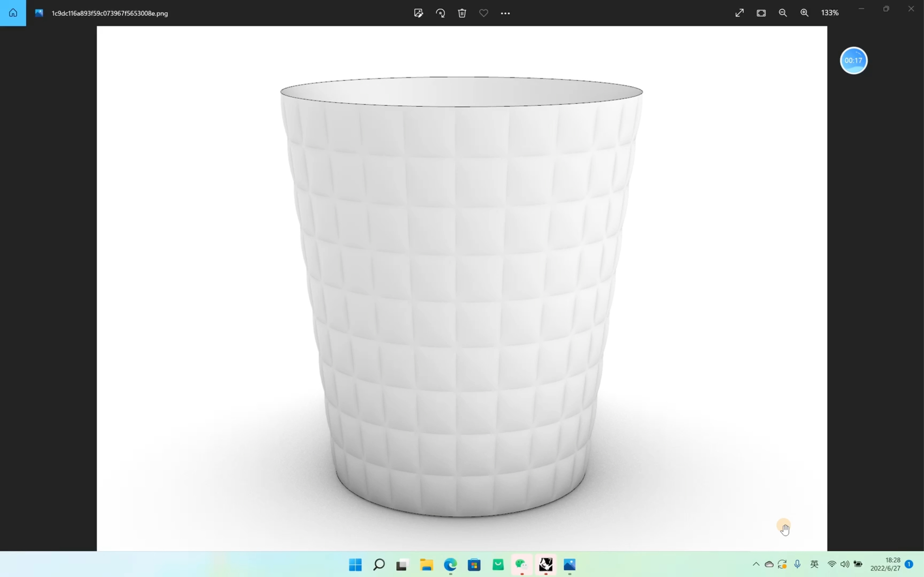
Task: Click the waste basket render image
Action: [461, 290]
